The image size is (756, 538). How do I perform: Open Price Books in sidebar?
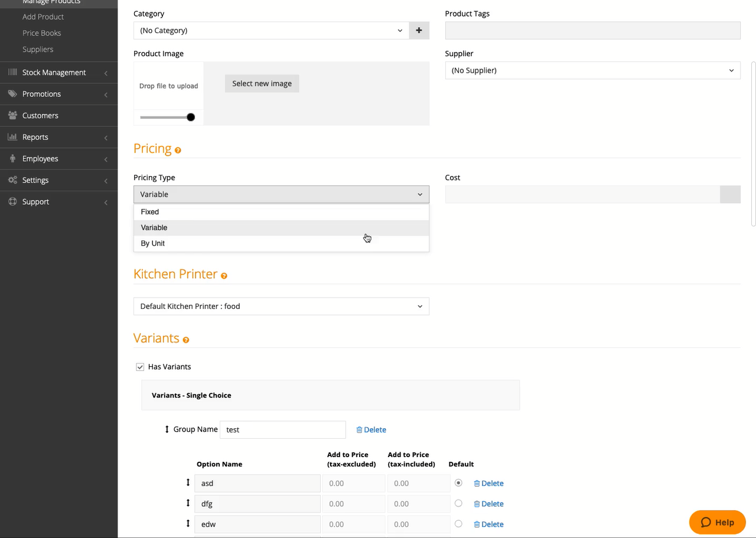pyautogui.click(x=41, y=33)
